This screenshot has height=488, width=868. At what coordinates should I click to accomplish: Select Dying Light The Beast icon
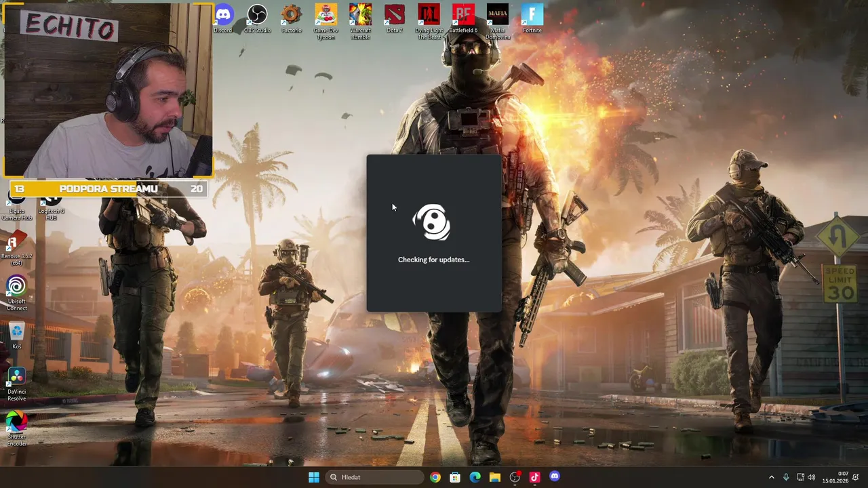click(x=429, y=22)
